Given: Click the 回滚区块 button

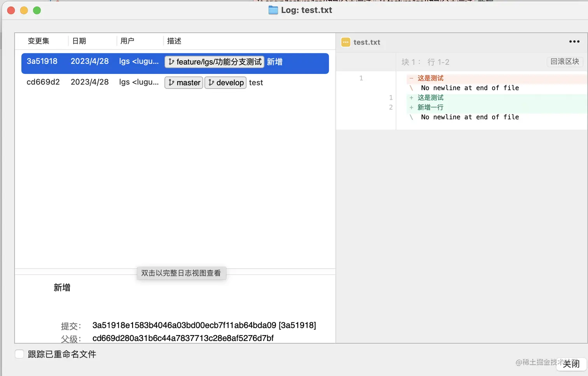Looking at the screenshot, I should coord(565,61).
